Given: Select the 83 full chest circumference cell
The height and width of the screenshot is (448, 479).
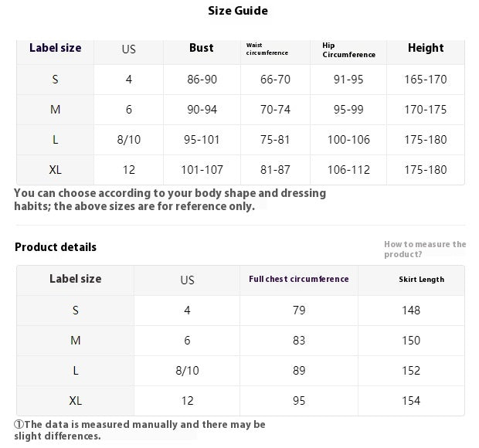Looking at the screenshot, I should pos(299,341).
